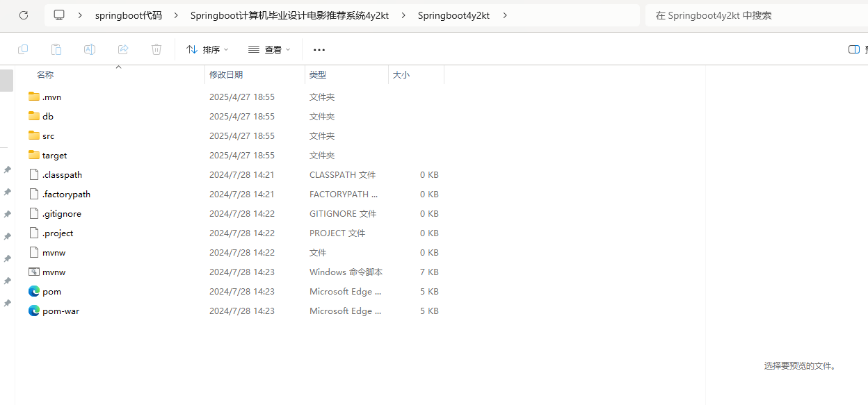Click the Paste icon in the toolbar
Screen dimensions: 868x405
[56, 49]
